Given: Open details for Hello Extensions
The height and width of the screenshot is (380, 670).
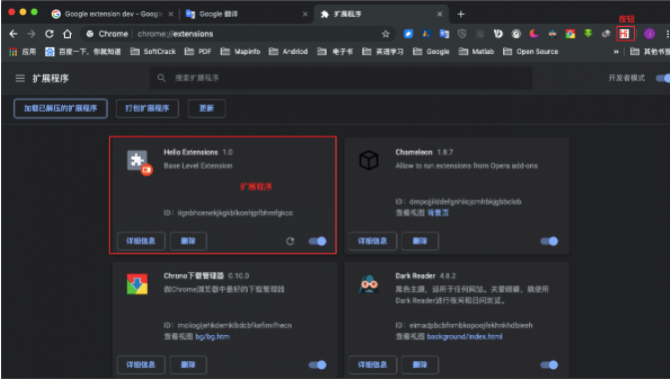Looking at the screenshot, I should (x=141, y=241).
